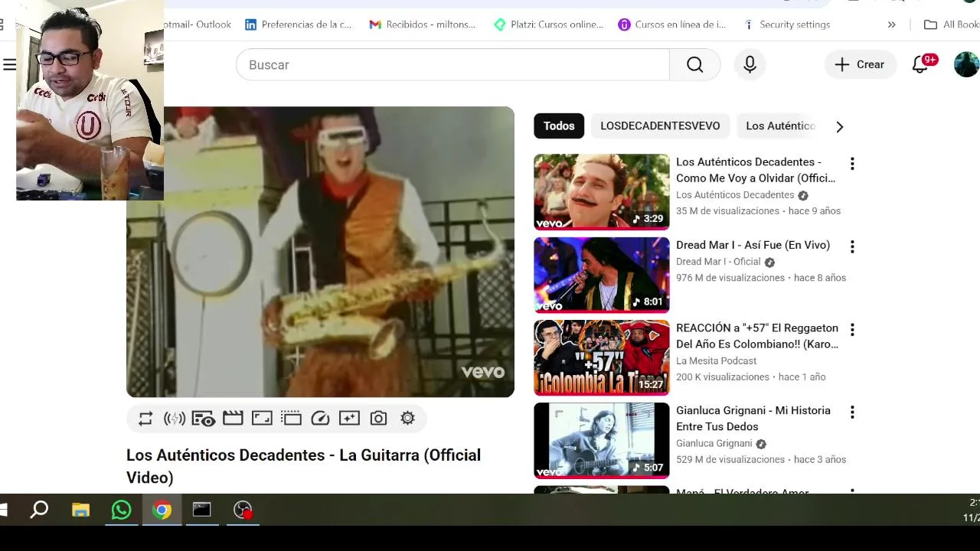Click La Mesita Podcast channel name
Viewport: 980px width, 551px height.
[x=716, y=361]
